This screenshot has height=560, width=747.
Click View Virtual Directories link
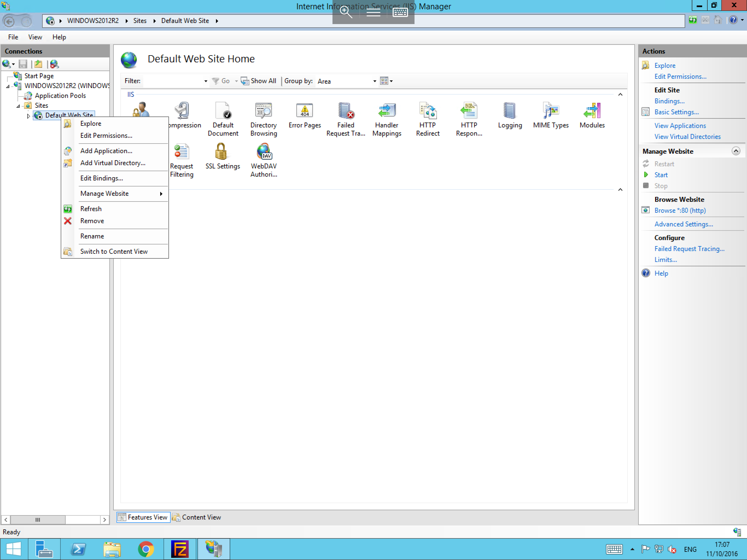[x=687, y=137]
